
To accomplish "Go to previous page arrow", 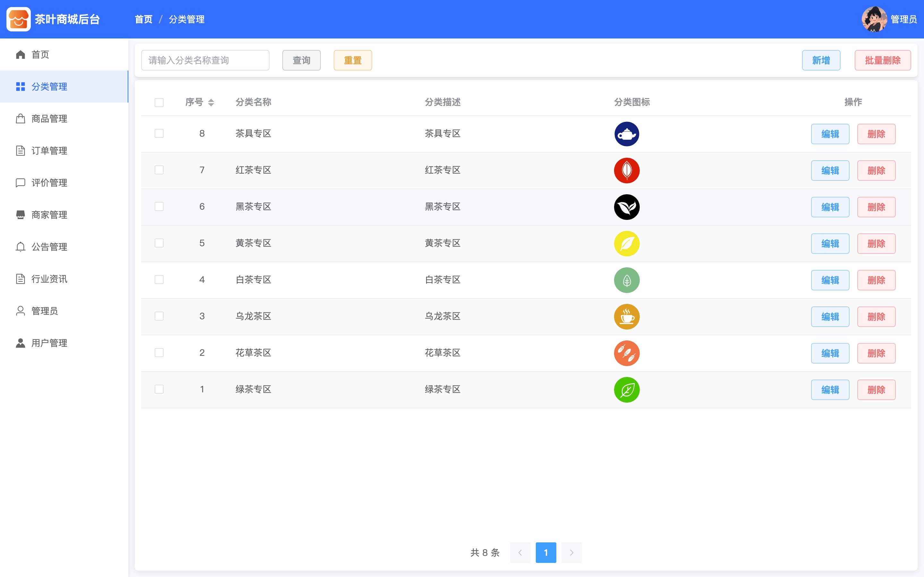I will pos(520,552).
